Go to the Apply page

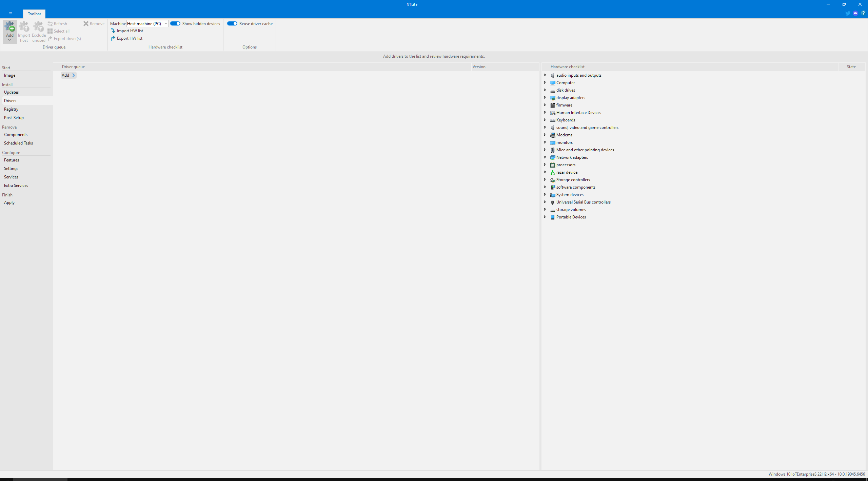point(9,203)
